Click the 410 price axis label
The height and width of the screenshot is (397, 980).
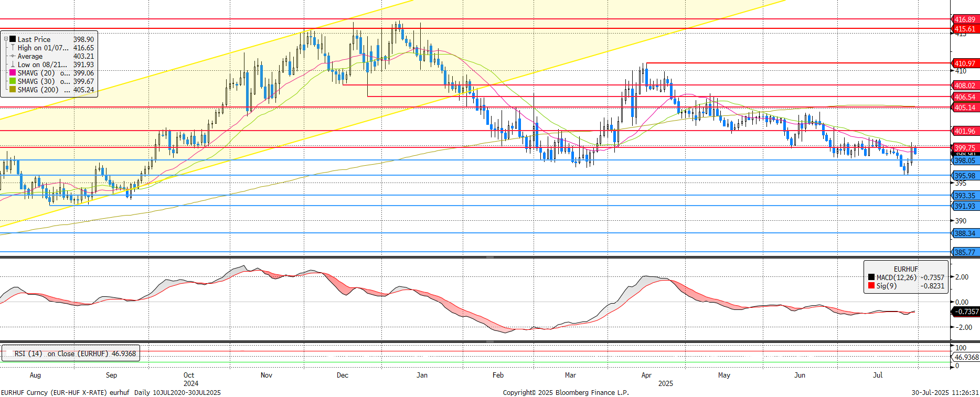960,71
